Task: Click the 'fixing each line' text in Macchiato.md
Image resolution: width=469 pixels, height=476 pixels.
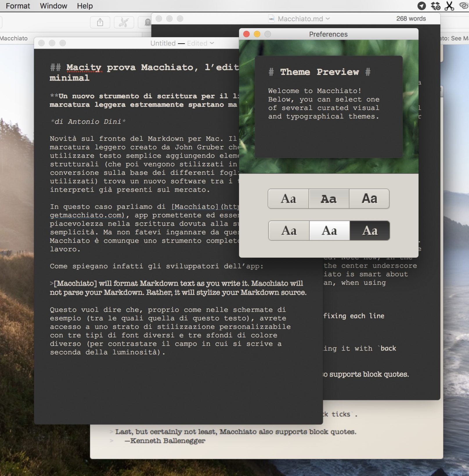Action: (x=354, y=316)
